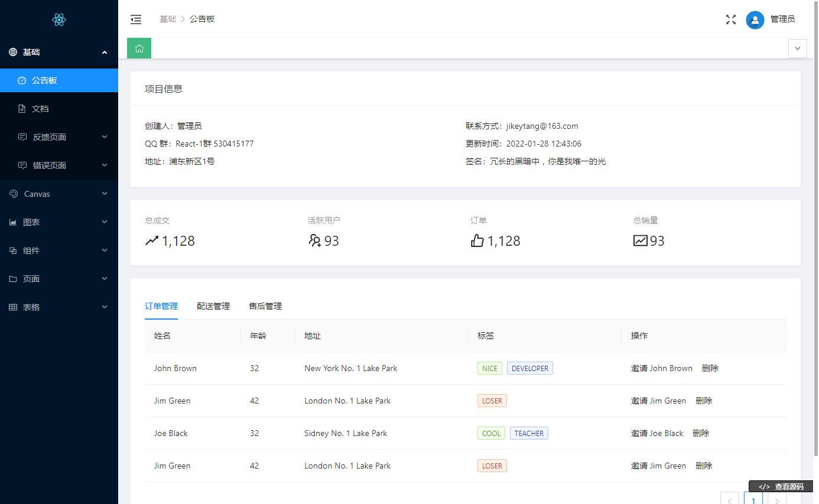Expand the 图表 menu arrow
This screenshot has width=819, height=504.
click(x=105, y=222)
